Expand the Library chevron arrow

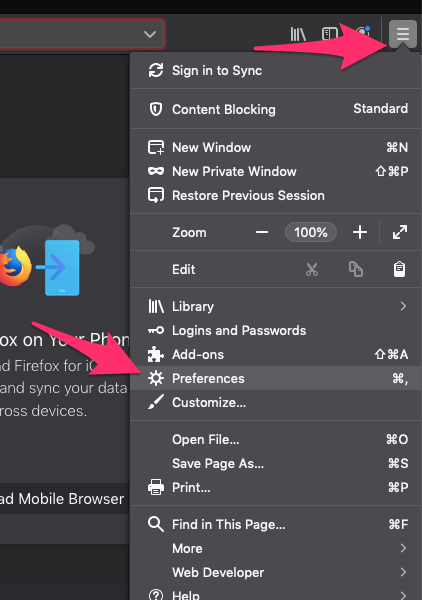(403, 306)
